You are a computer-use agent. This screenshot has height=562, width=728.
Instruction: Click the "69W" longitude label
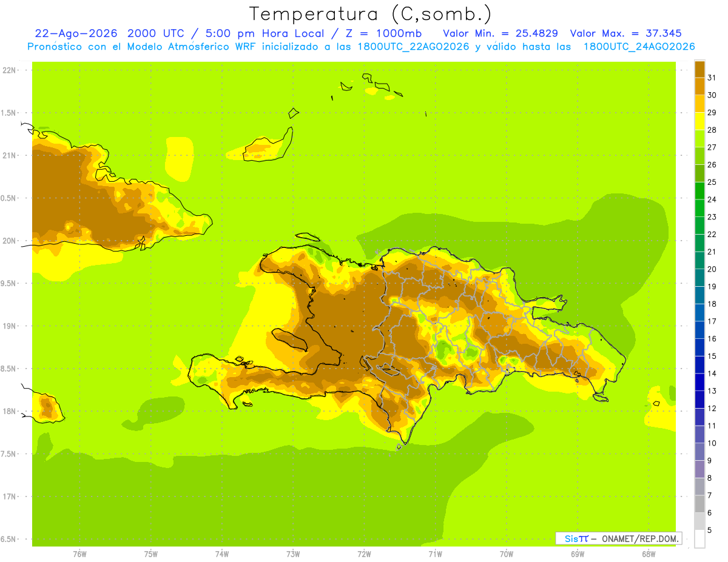coord(578,554)
